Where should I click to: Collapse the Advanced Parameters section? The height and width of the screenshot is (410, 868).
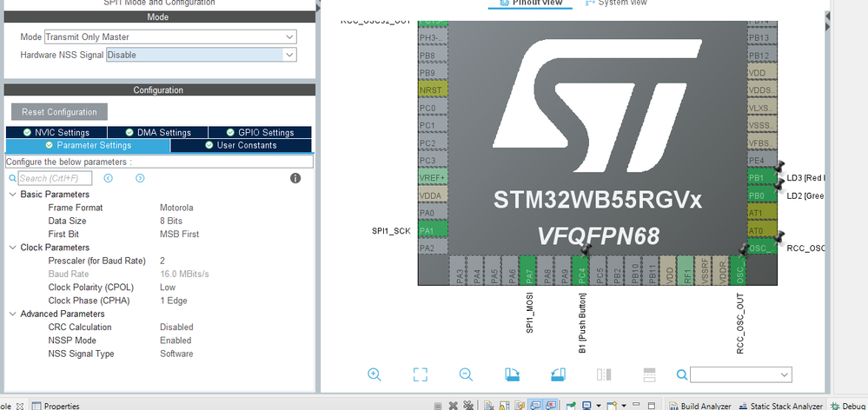[12, 314]
